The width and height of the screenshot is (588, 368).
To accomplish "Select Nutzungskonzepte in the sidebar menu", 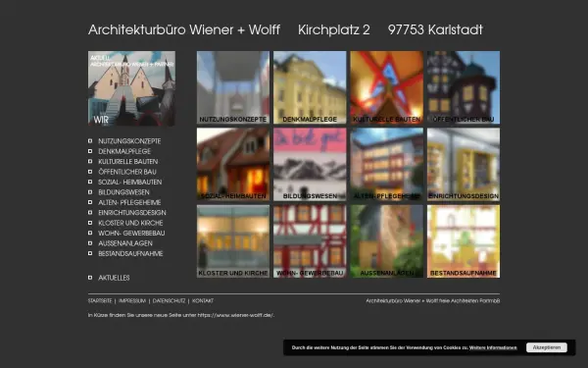I will pos(129,141).
